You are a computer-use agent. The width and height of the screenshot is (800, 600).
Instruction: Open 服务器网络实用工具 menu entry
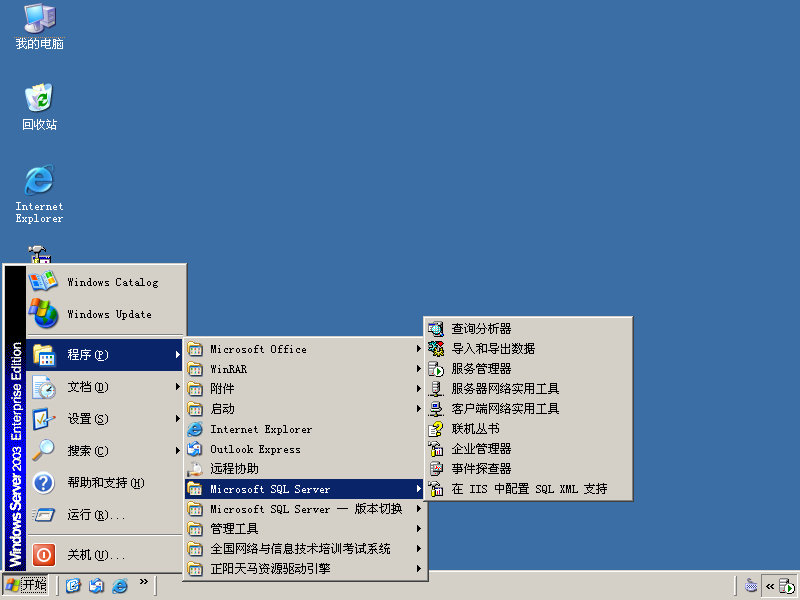click(x=529, y=389)
